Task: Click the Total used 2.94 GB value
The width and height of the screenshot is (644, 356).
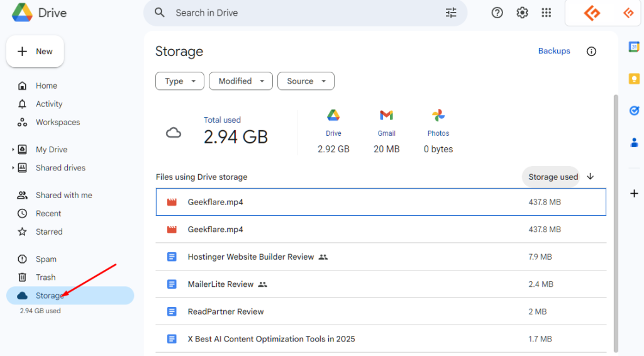Action: (x=236, y=136)
